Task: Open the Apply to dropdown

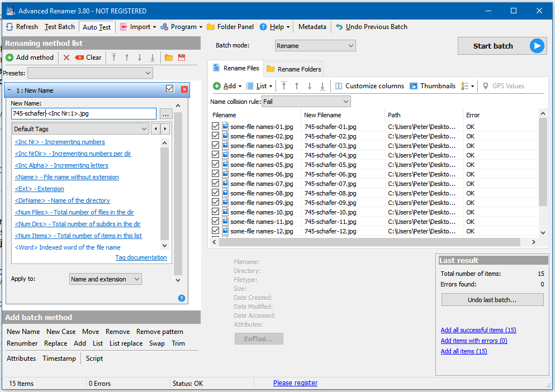Action: (x=105, y=279)
